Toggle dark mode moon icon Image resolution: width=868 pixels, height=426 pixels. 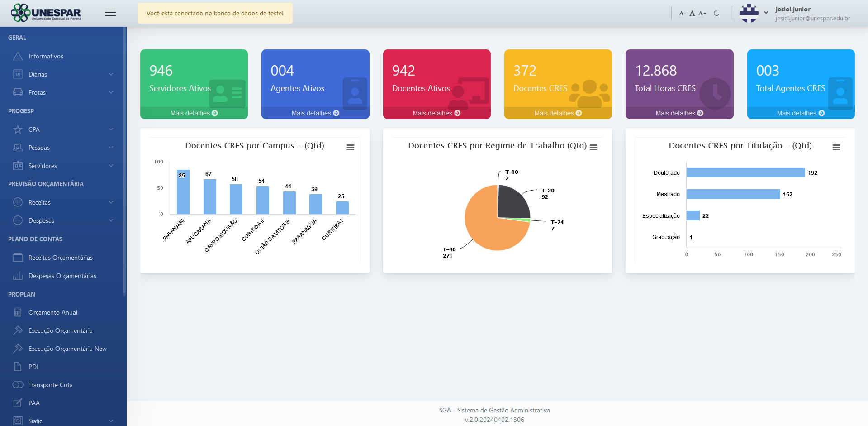pos(716,13)
